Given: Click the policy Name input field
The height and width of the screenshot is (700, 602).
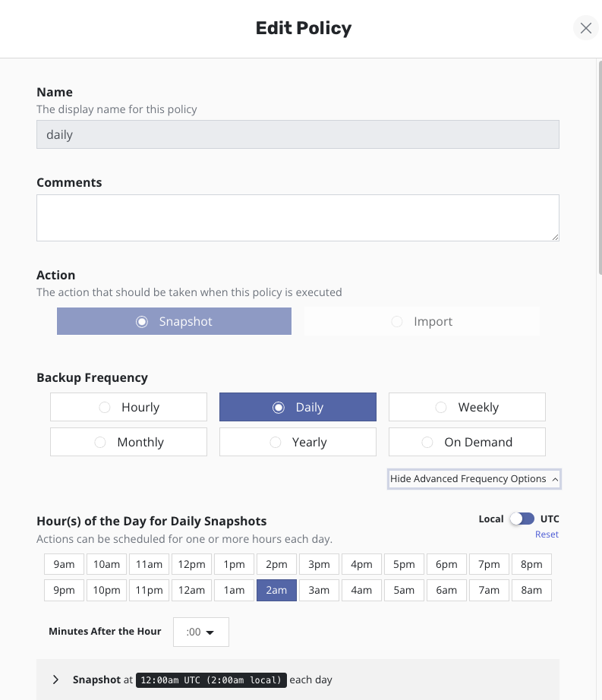Looking at the screenshot, I should 298,134.
